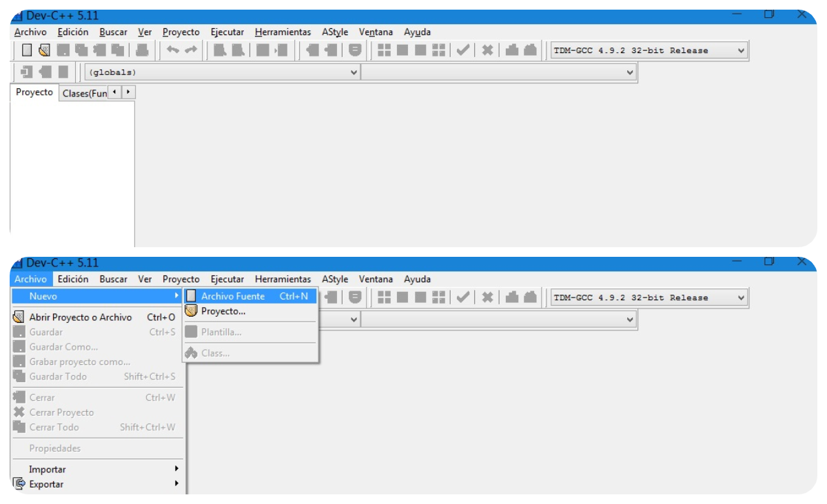Viewport: 827px width, 504px height.
Task: Click Run icon in top window toolbar
Action: pyautogui.click(x=402, y=50)
